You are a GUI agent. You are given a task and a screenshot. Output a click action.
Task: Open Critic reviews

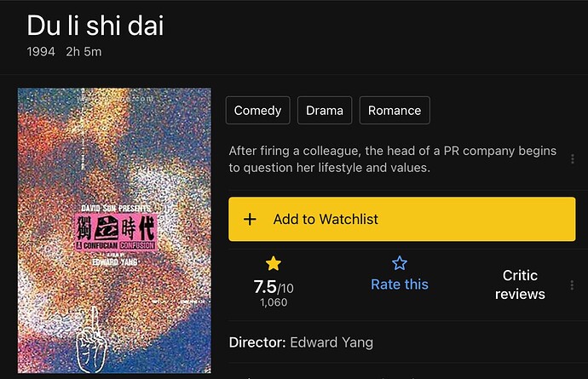pos(520,285)
